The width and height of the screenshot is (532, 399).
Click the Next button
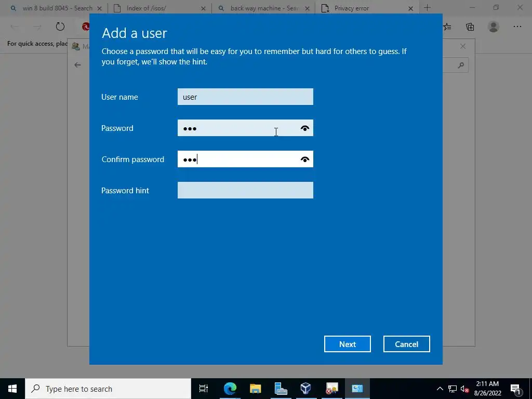pos(348,344)
